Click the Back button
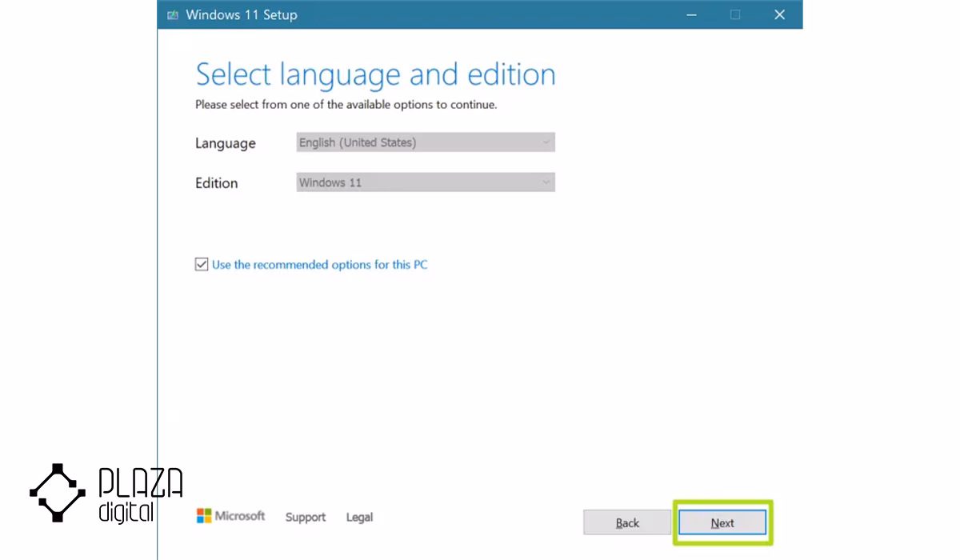Viewport: 960px width, 560px height. coord(627,522)
